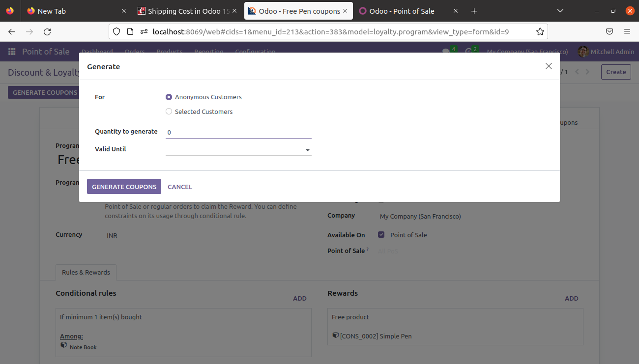Click My Company (San Francisco) switcher
The height and width of the screenshot is (364, 639).
click(527, 52)
